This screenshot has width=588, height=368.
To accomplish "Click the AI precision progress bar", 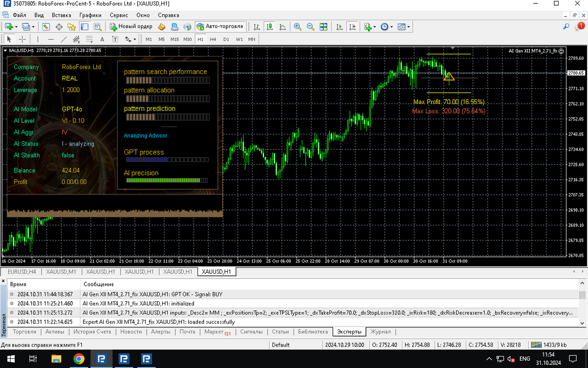I will (x=167, y=181).
